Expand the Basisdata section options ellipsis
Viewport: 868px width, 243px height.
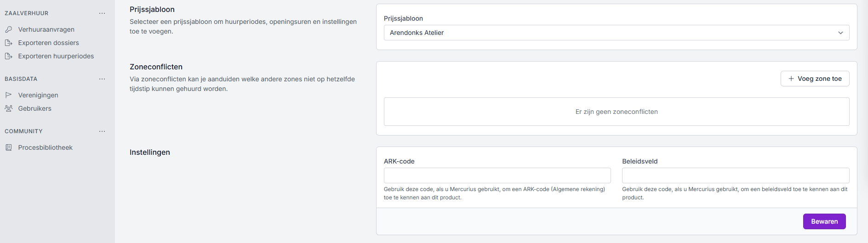coord(102,79)
